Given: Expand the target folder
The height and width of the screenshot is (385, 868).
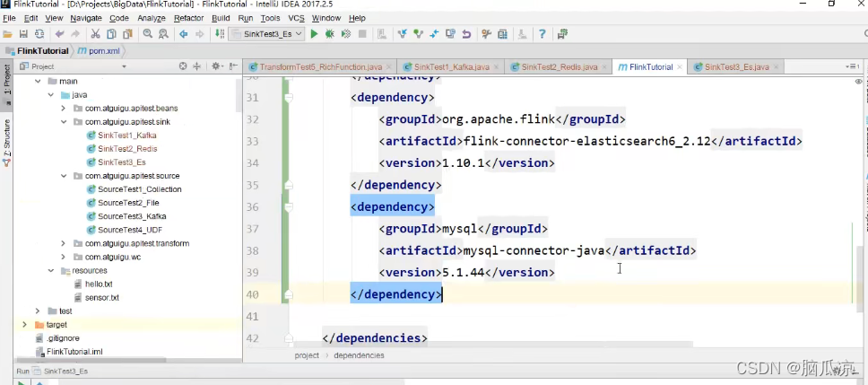Looking at the screenshot, I should click(24, 325).
